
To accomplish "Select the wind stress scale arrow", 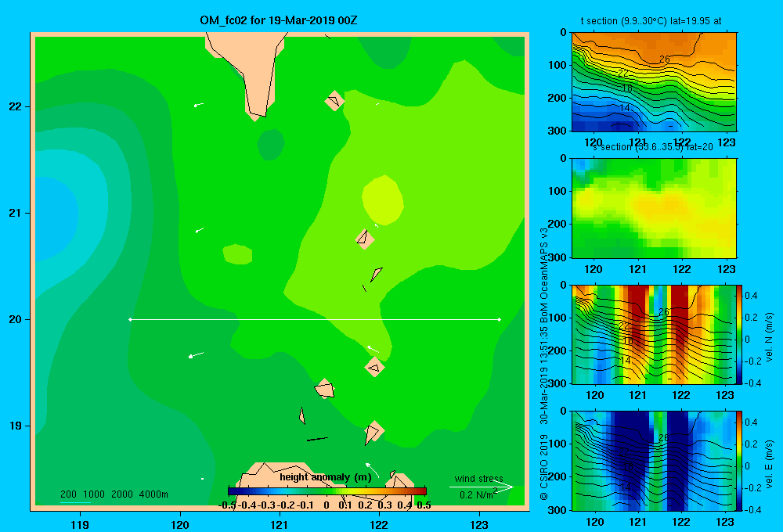I will pos(481,487).
